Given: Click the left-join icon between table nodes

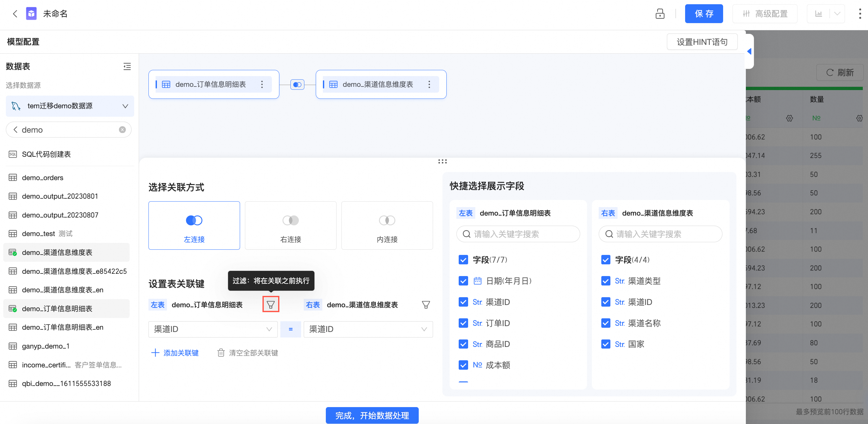Looking at the screenshot, I should coord(297,84).
